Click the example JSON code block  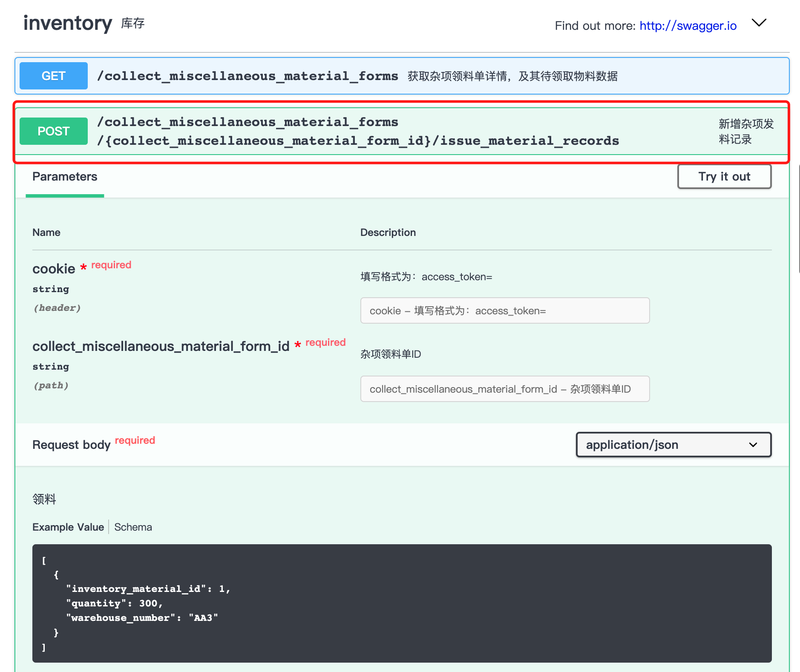pos(401,603)
